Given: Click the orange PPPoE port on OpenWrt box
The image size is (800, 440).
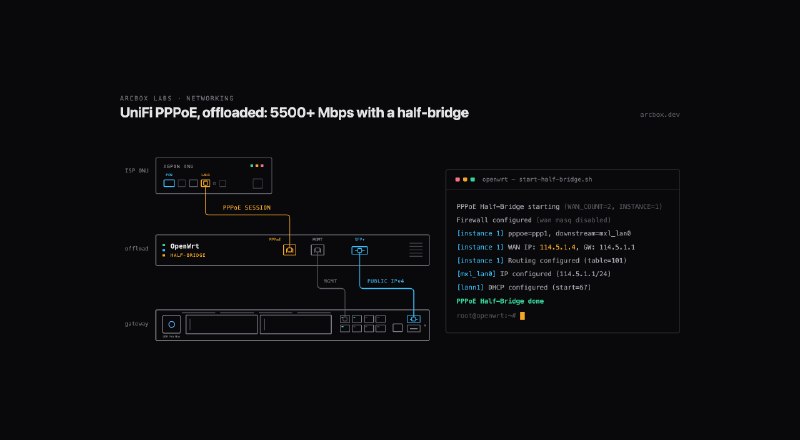Looking at the screenshot, I should (x=289, y=250).
